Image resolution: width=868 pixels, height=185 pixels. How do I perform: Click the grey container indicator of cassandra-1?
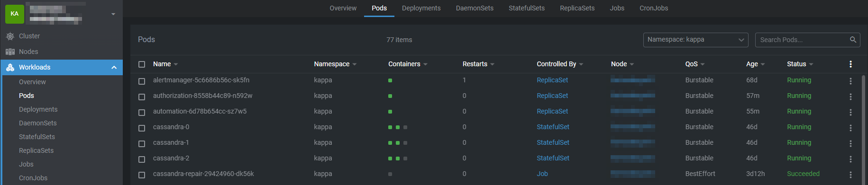405,143
